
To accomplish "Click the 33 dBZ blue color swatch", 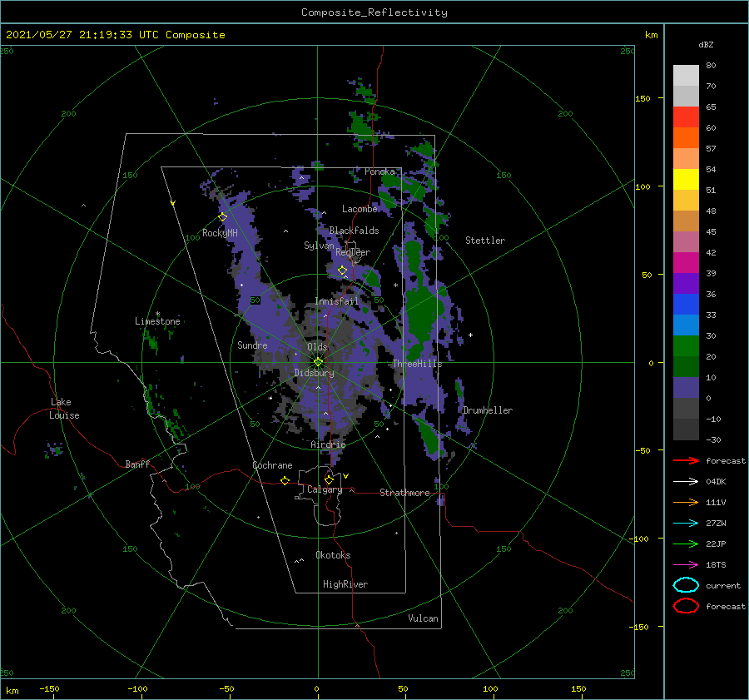I will 686,325.
